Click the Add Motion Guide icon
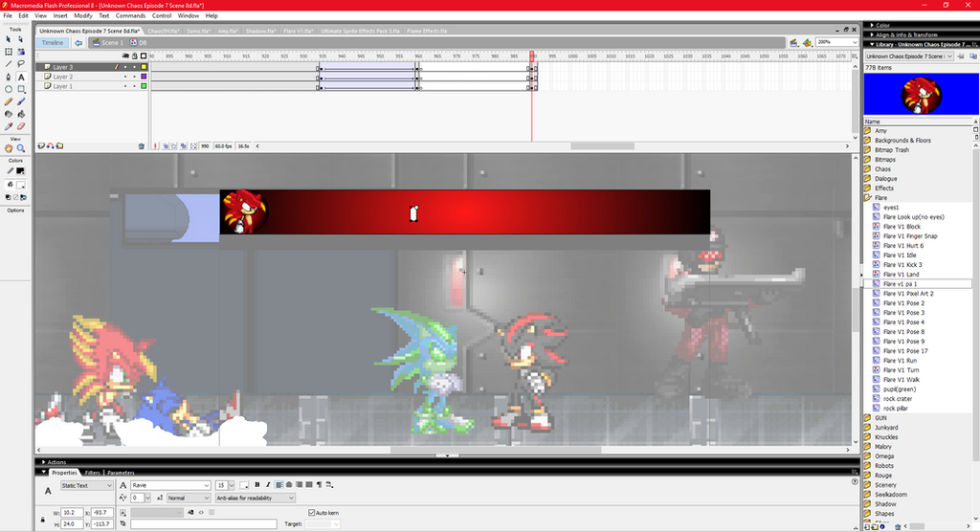Screen dimensions: 980x532 (x=50, y=146)
